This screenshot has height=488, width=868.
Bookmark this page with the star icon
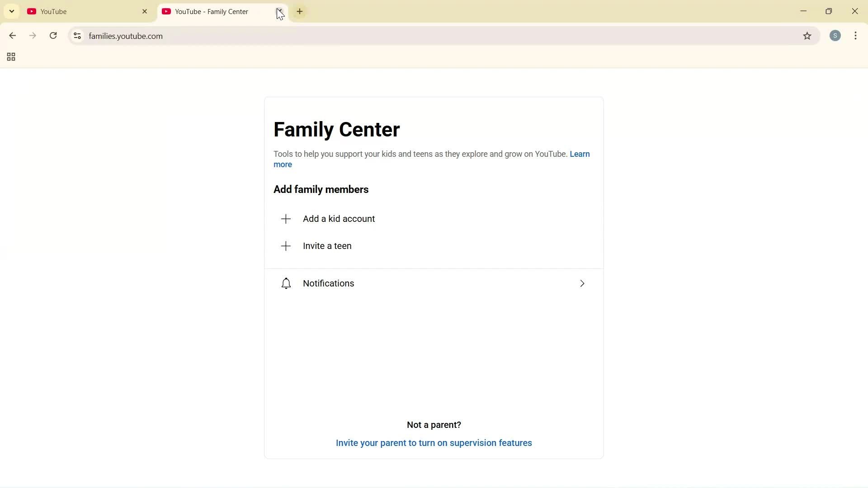[808, 36]
